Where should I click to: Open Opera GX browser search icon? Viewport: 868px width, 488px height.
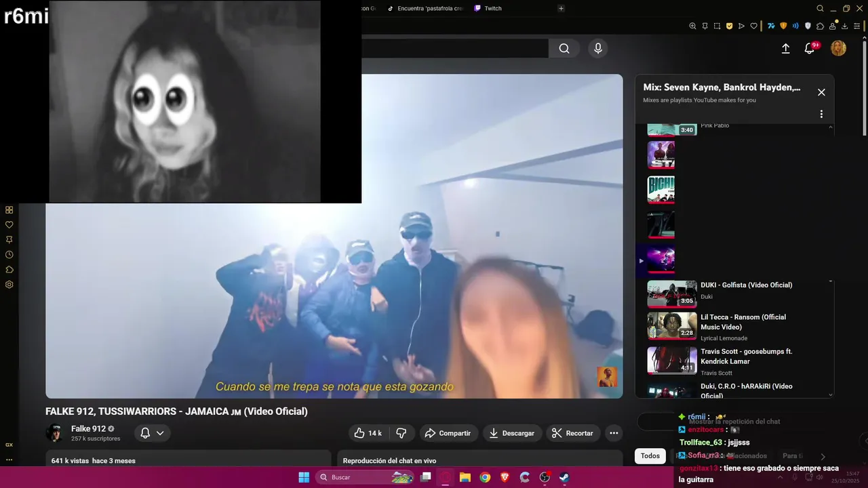(x=820, y=8)
